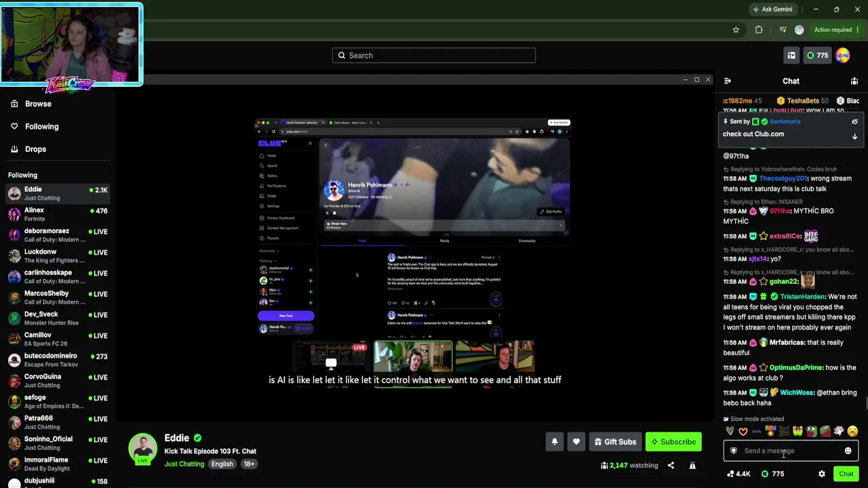Open Patra666's channel in sidebar

(58, 422)
